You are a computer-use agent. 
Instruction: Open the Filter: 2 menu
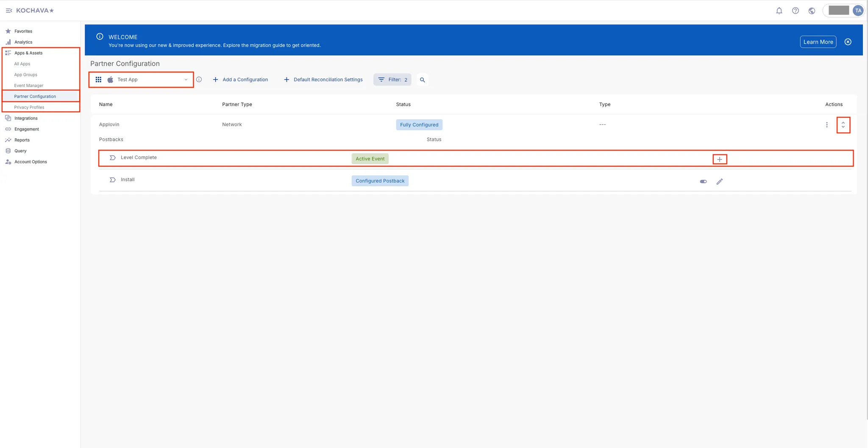tap(392, 79)
